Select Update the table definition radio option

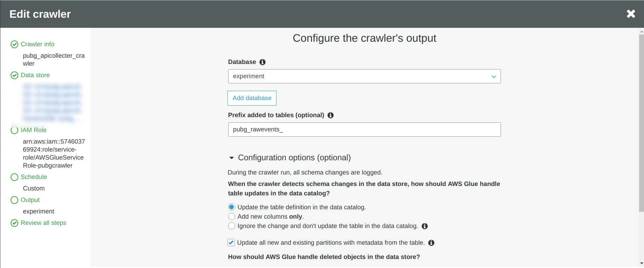tap(232, 207)
